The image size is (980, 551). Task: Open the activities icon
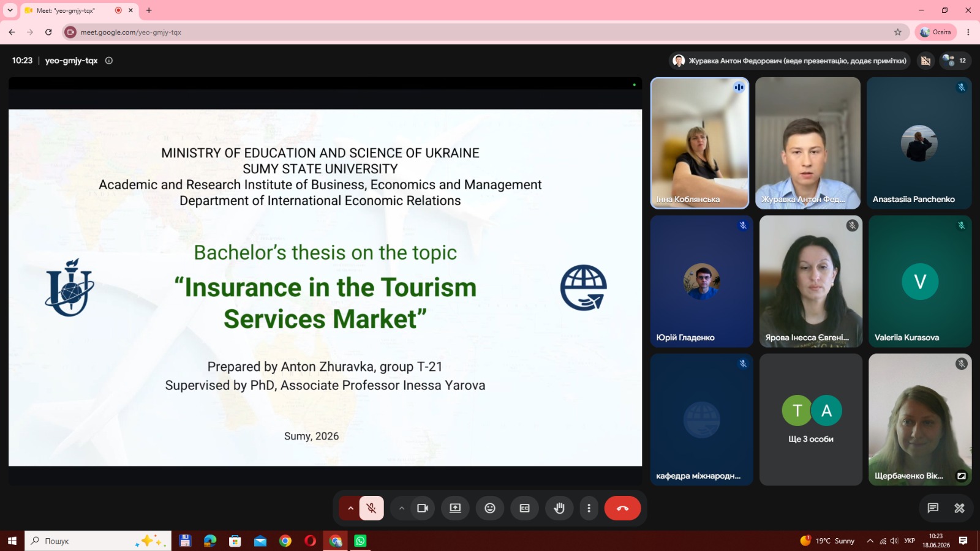click(960, 508)
